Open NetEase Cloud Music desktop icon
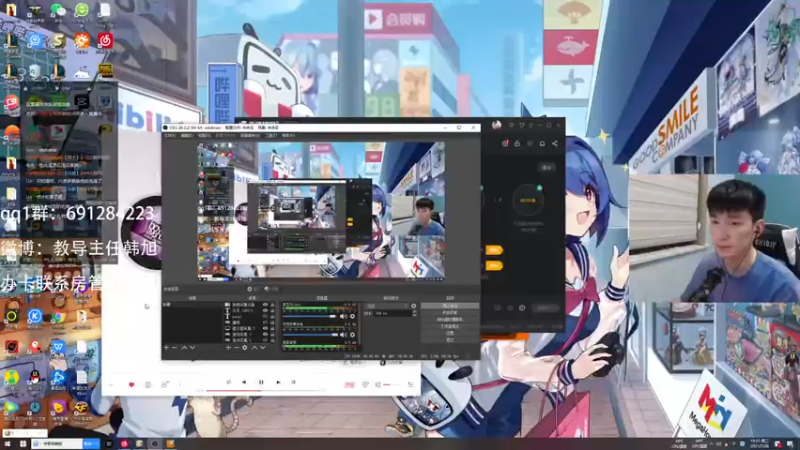Screen dimensions: 800x450 click(x=105, y=40)
